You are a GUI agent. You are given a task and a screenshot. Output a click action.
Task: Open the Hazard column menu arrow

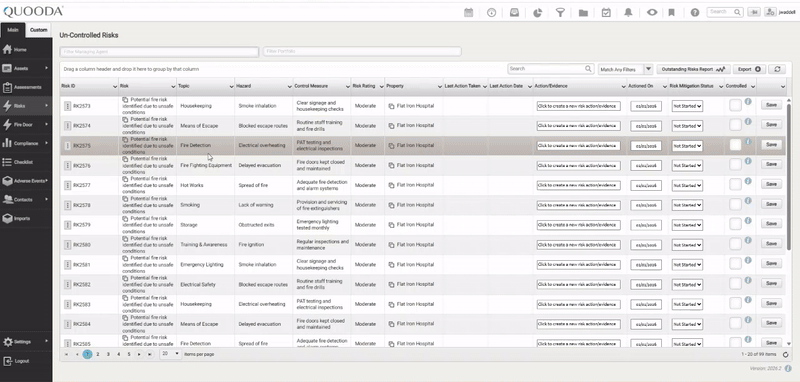(x=289, y=87)
